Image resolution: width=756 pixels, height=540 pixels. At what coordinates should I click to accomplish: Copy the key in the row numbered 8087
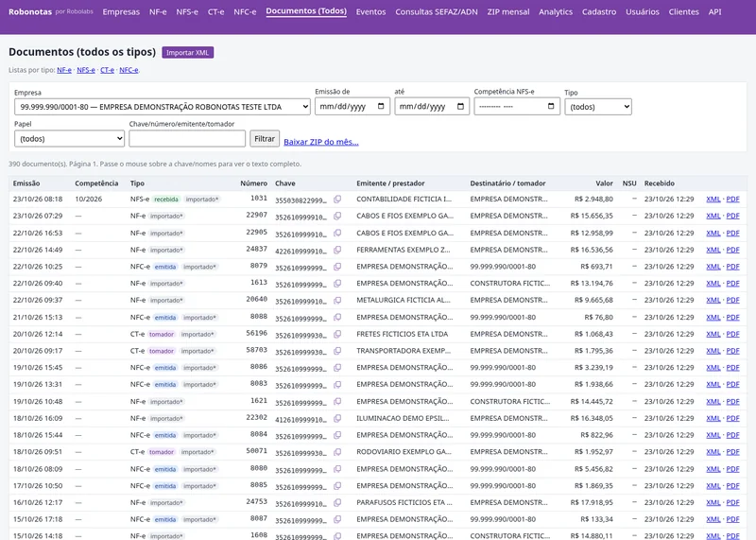pyautogui.click(x=337, y=519)
